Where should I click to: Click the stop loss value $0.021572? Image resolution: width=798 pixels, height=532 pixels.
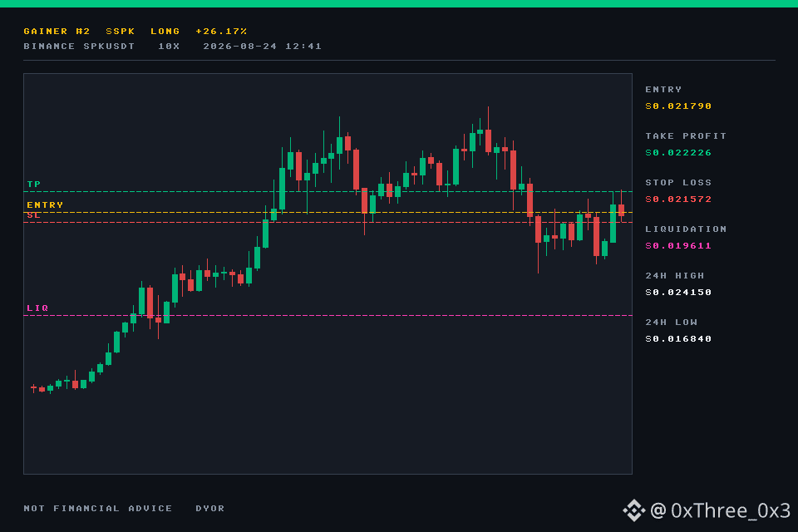click(678, 199)
